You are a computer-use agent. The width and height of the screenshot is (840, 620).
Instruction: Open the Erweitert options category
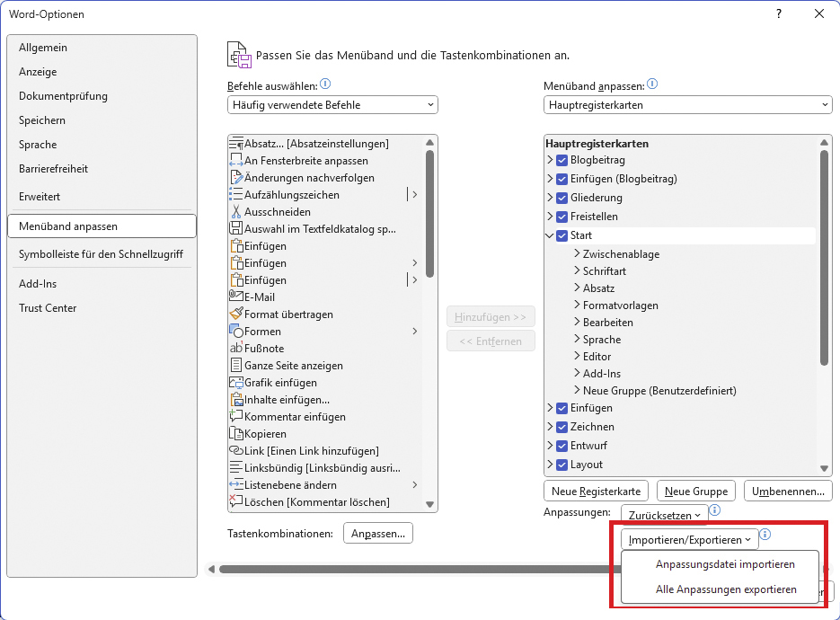pos(102,197)
